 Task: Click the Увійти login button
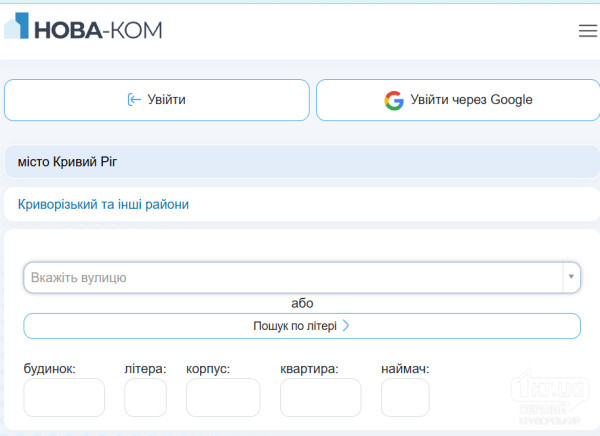coord(157,100)
